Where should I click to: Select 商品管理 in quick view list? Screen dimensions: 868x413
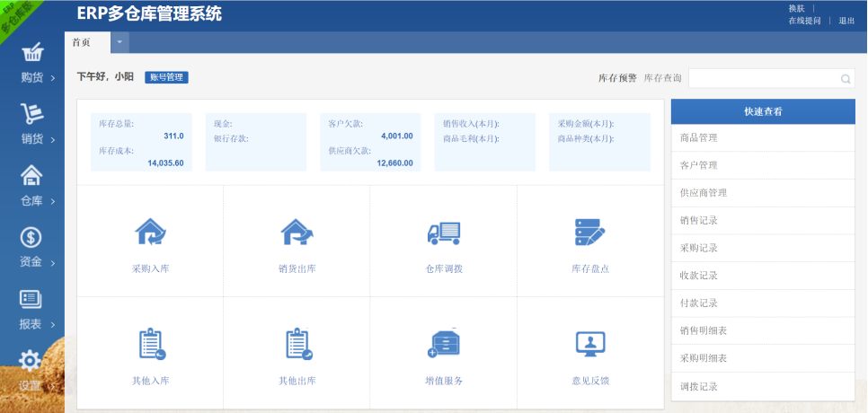pyautogui.click(x=763, y=137)
